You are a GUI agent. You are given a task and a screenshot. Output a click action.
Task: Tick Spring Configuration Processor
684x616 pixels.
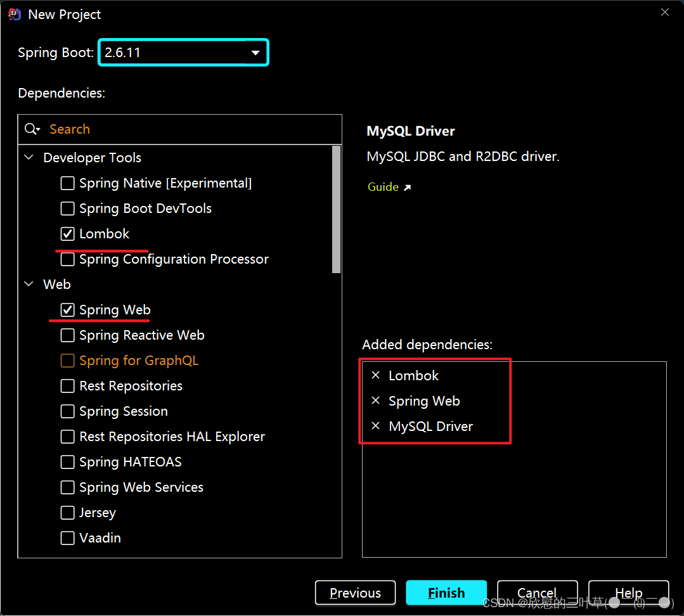68,259
